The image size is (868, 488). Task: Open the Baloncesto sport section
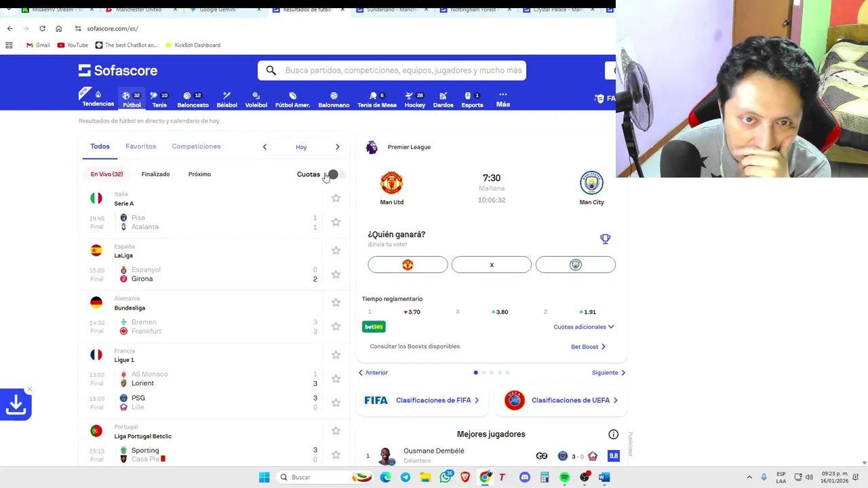pyautogui.click(x=193, y=99)
